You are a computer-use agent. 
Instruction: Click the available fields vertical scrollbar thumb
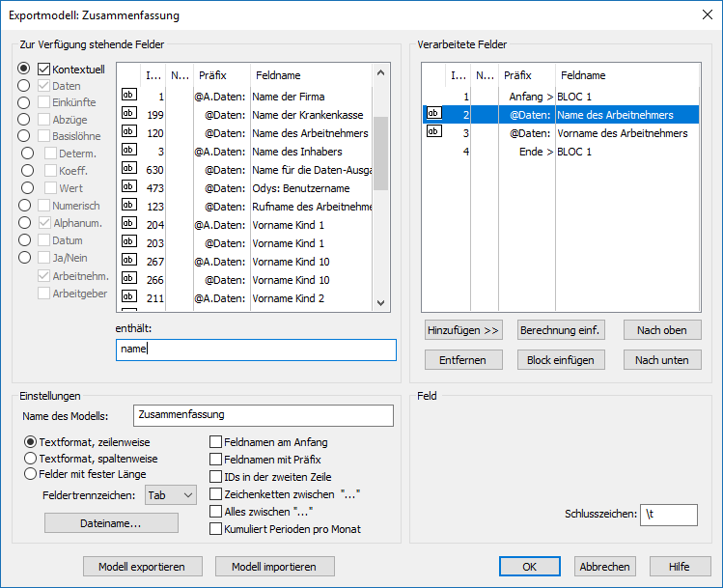pos(380,154)
